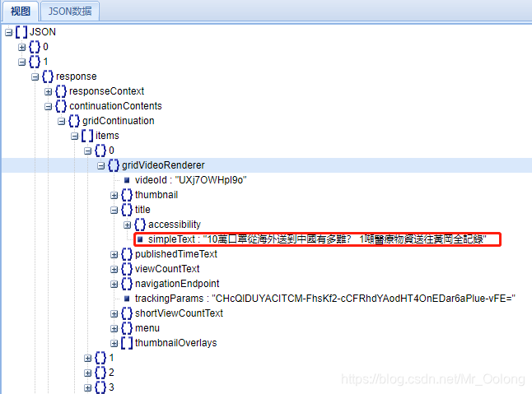Expand the responseContext node
This screenshot has width=532, height=394.
click(x=49, y=91)
